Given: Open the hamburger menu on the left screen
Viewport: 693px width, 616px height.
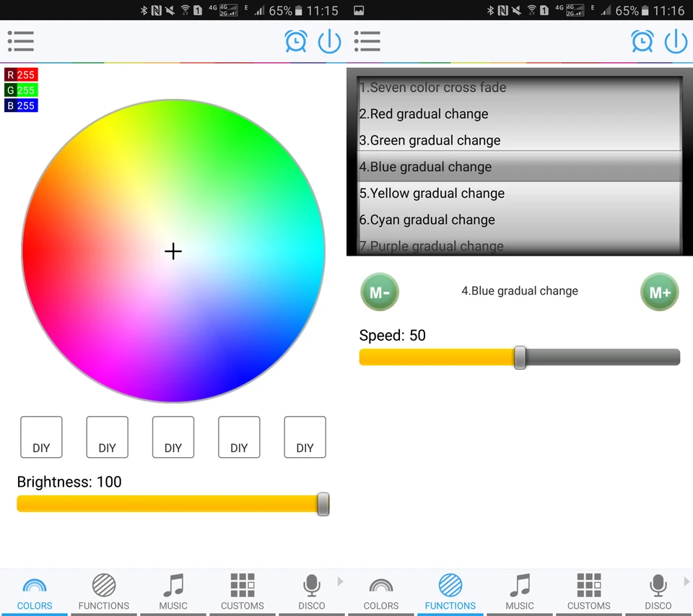Looking at the screenshot, I should [x=20, y=41].
